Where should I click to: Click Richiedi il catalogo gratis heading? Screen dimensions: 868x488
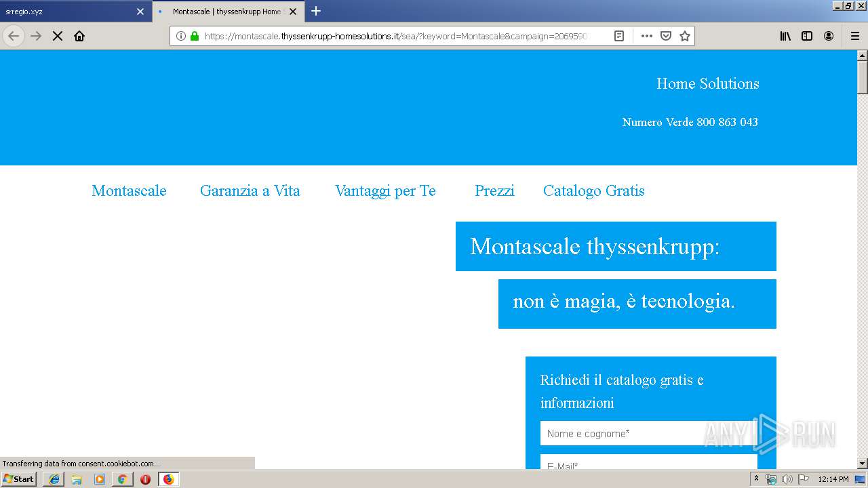pyautogui.click(x=622, y=391)
